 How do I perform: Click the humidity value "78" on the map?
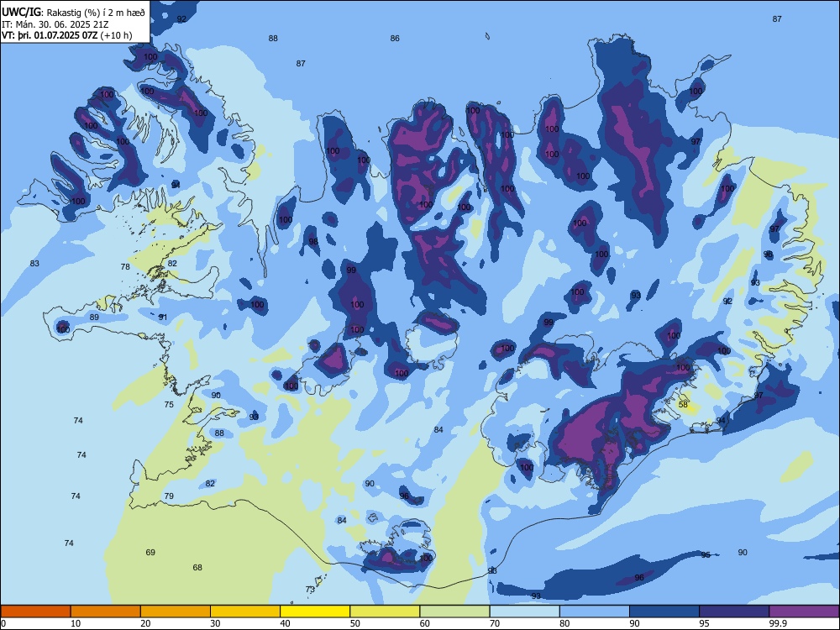point(125,267)
